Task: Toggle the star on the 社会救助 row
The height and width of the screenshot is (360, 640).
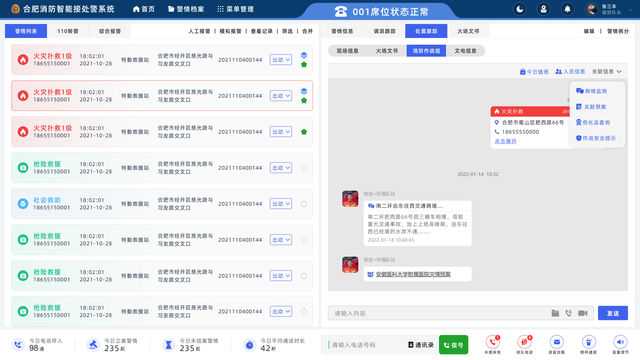Action: (x=304, y=204)
